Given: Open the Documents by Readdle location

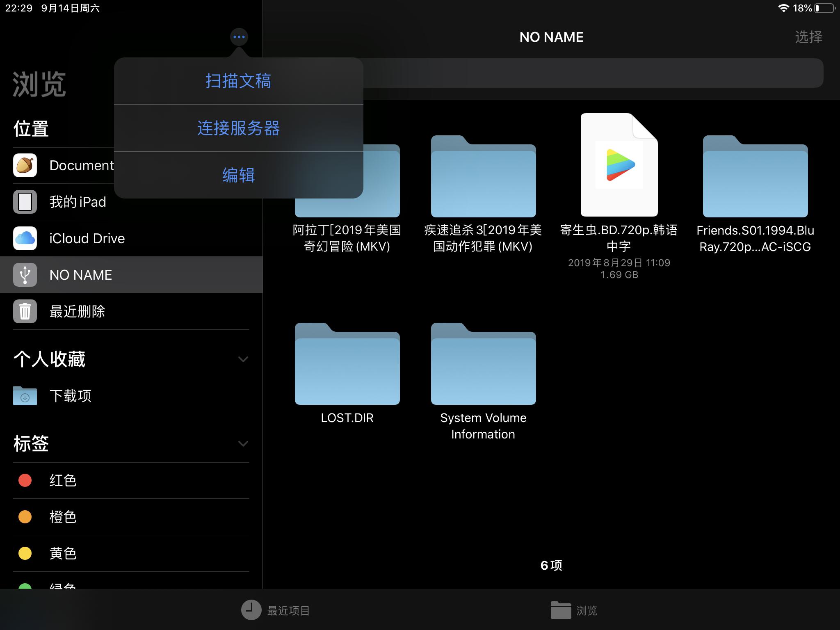Looking at the screenshot, I should (x=82, y=165).
